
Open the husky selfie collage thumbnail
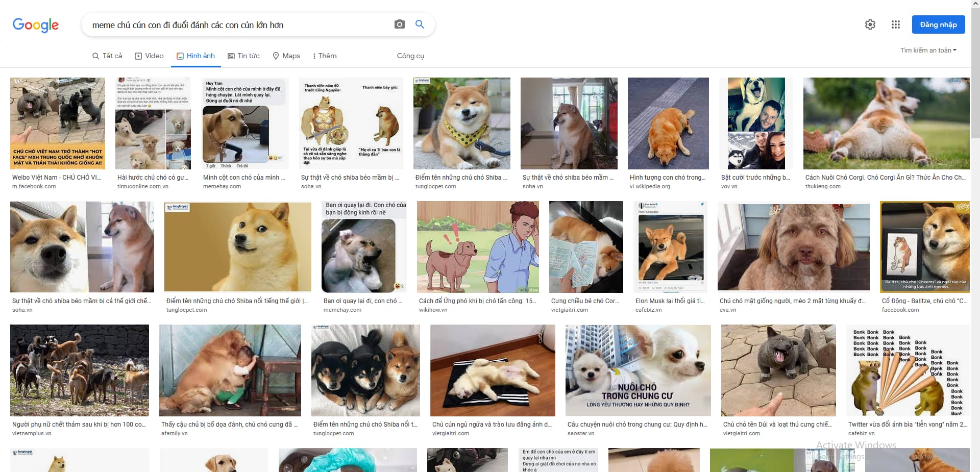click(x=756, y=123)
